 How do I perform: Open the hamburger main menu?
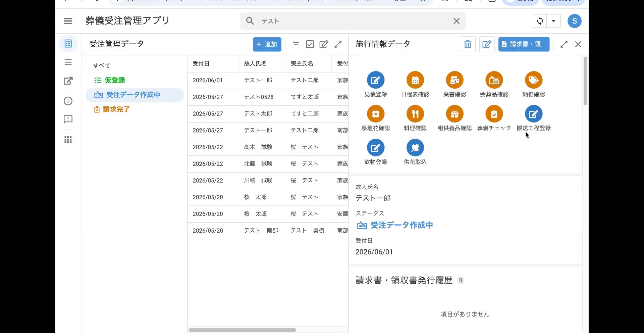tap(68, 21)
